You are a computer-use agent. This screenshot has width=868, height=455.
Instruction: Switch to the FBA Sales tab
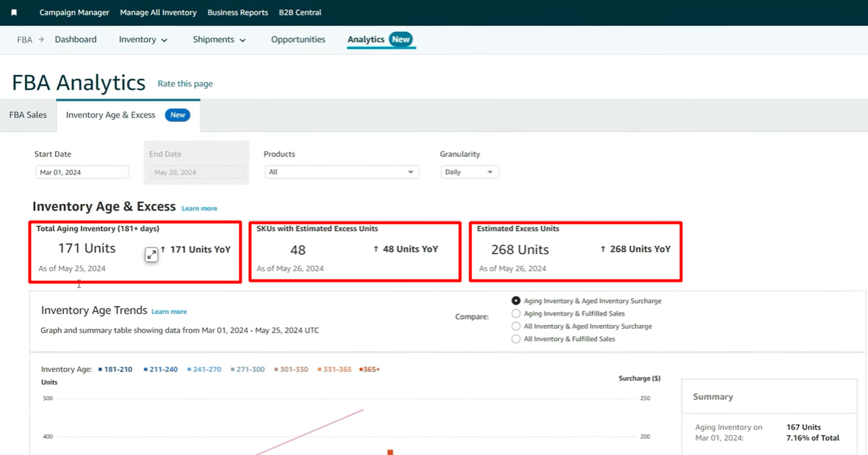point(28,115)
